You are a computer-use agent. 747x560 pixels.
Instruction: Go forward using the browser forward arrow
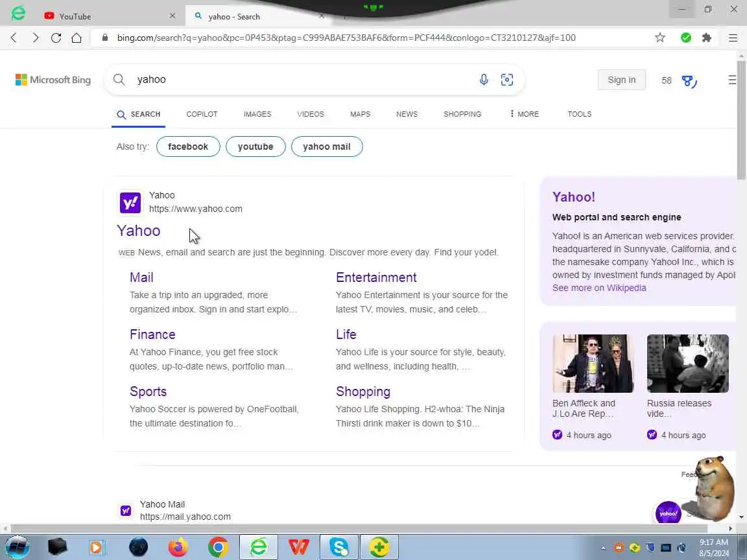coord(35,38)
